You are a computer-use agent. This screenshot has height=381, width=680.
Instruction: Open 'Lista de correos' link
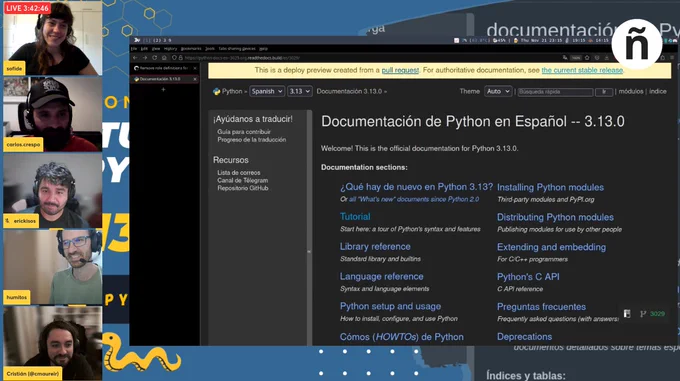pyautogui.click(x=239, y=173)
